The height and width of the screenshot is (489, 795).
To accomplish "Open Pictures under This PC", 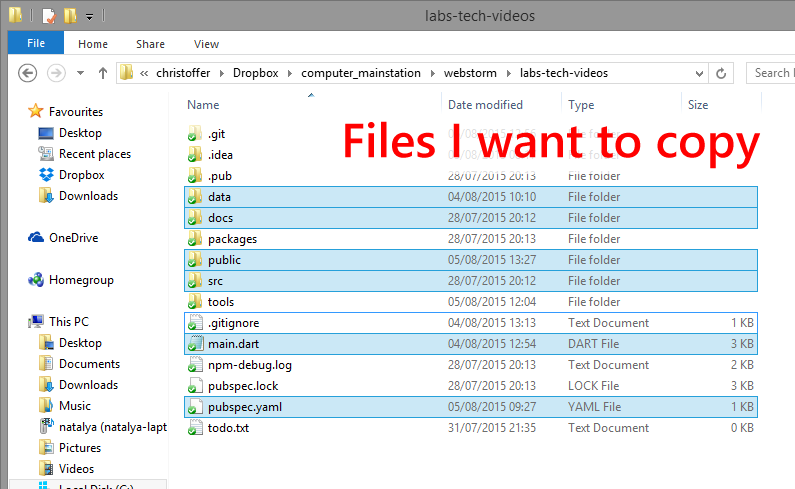I will pos(80,448).
